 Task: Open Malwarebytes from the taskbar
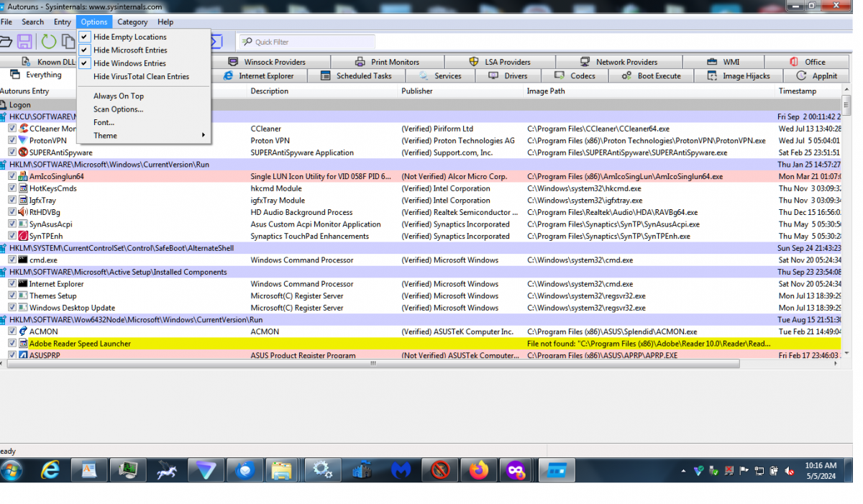(x=400, y=470)
